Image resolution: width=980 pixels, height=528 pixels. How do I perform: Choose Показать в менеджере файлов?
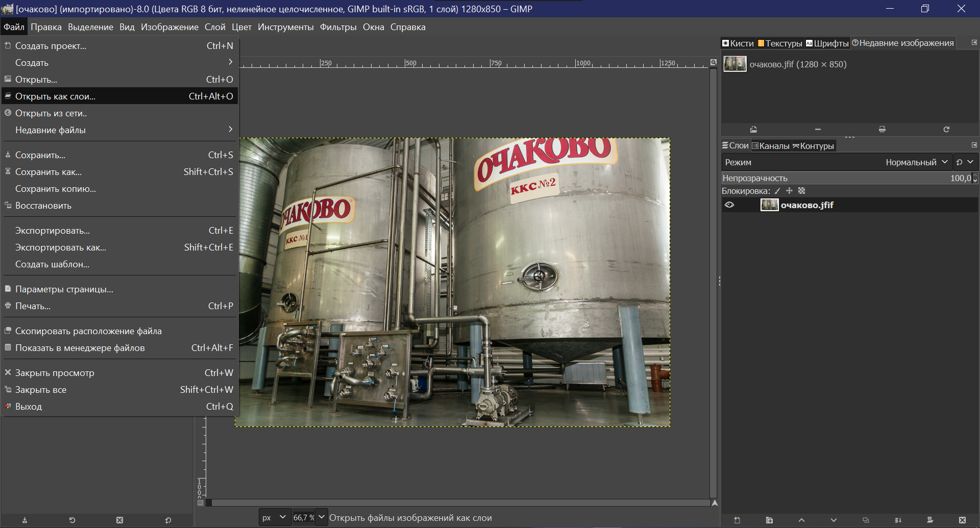pyautogui.click(x=119, y=348)
